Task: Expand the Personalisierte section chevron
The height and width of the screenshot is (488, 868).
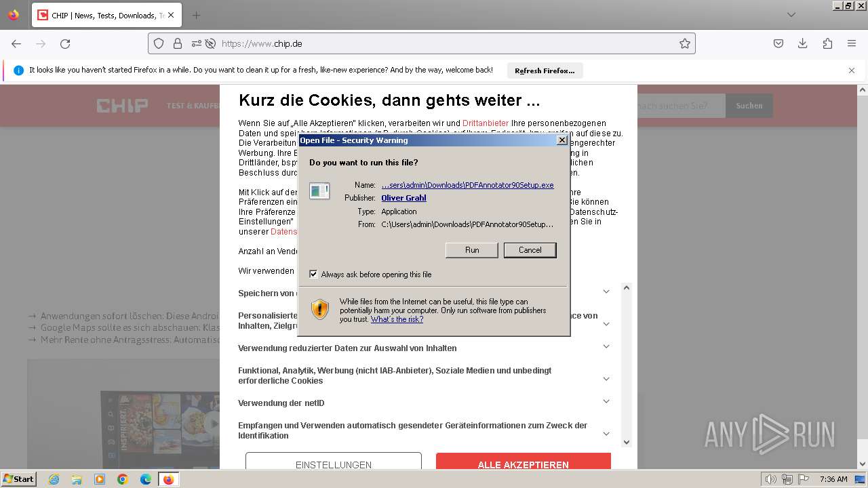Action: tap(606, 324)
